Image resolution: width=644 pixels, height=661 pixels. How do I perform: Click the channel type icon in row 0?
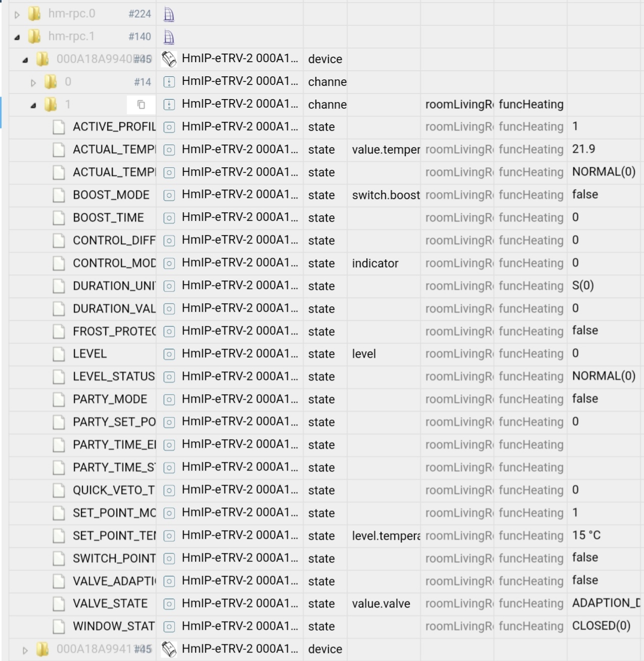pyautogui.click(x=169, y=82)
